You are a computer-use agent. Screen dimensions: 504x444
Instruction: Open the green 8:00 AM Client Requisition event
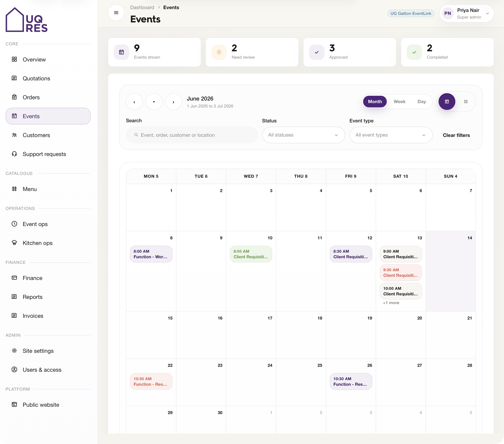pyautogui.click(x=251, y=254)
